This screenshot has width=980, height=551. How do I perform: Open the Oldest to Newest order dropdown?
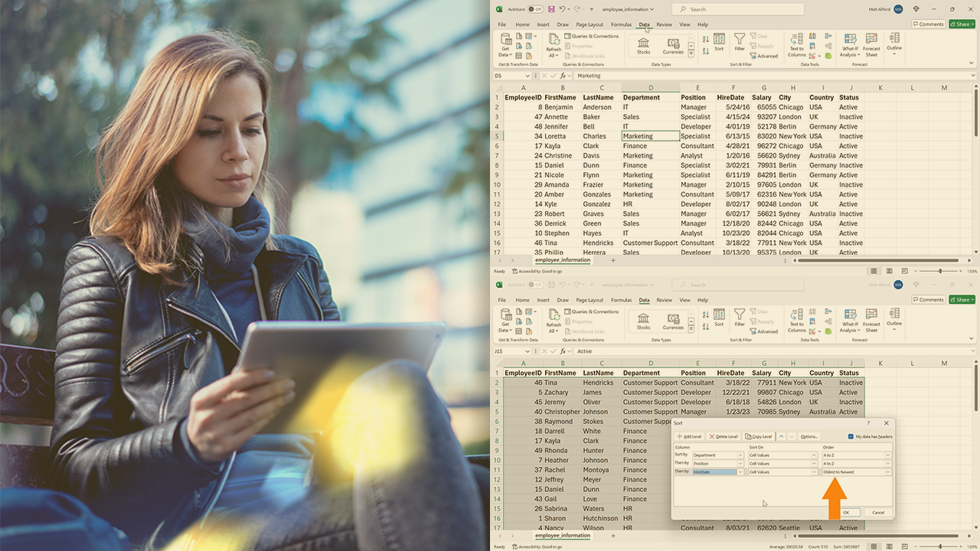888,472
